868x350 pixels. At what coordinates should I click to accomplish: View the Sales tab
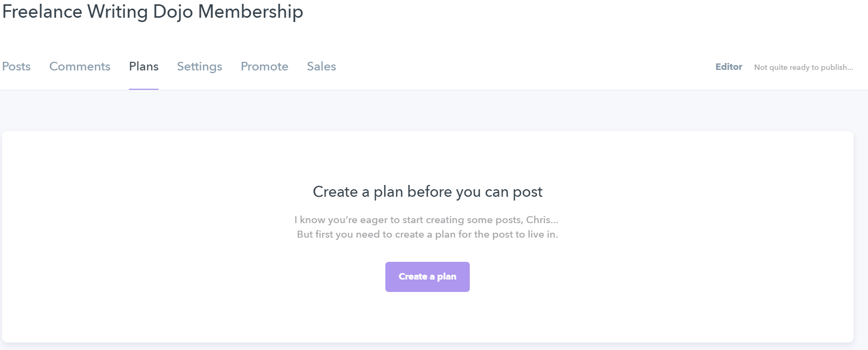[x=321, y=67]
